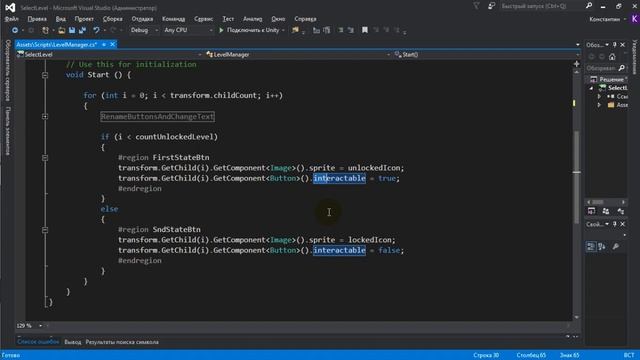Open the Файл menu
640x360 pixels.
click(x=11, y=19)
